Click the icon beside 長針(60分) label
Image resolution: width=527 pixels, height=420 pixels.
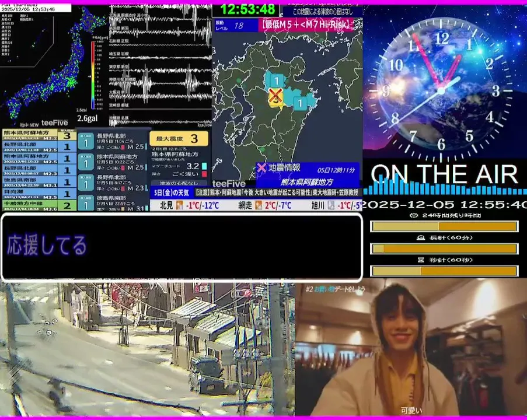[420, 237]
